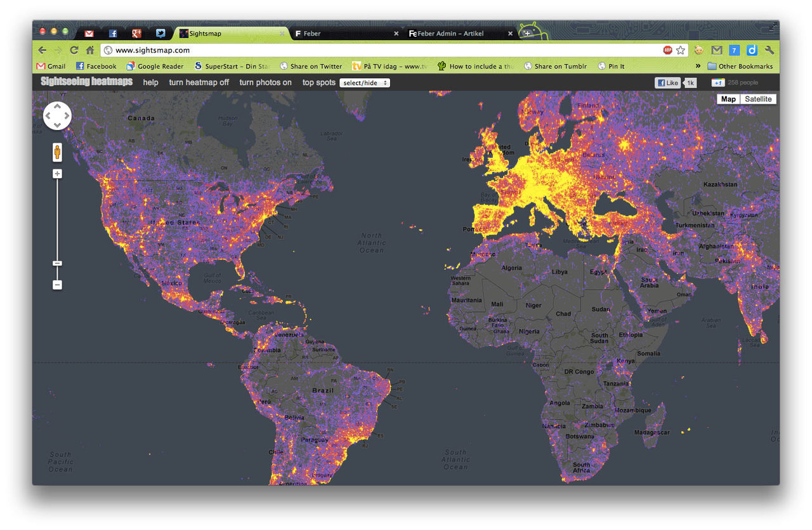
Task: Open the wrench settings menu
Action: (769, 50)
